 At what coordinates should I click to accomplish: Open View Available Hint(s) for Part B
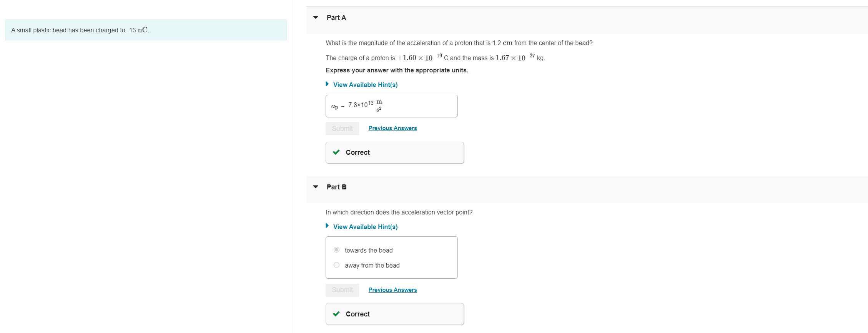(x=365, y=227)
